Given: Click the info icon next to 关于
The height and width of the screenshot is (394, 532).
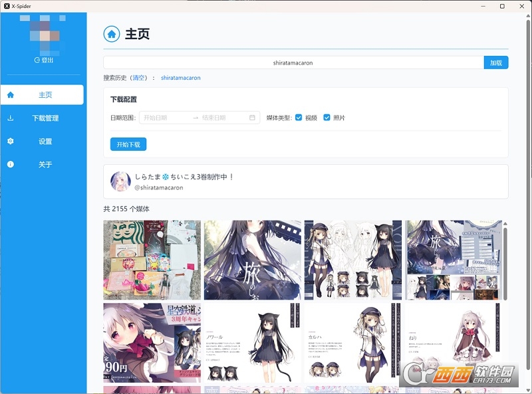Looking at the screenshot, I should pyautogui.click(x=11, y=165).
